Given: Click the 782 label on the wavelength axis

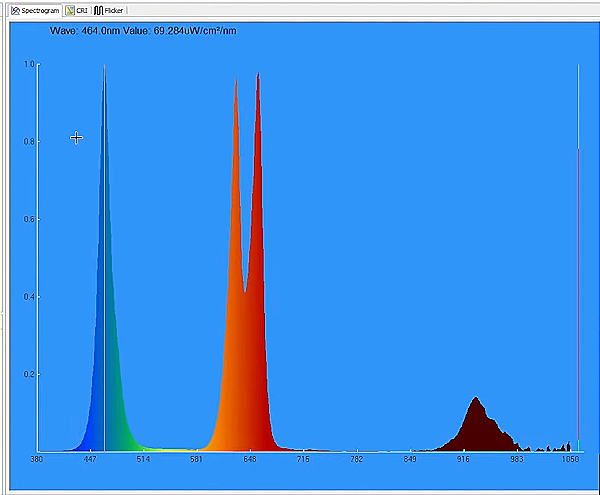Looking at the screenshot, I should click(x=356, y=460).
